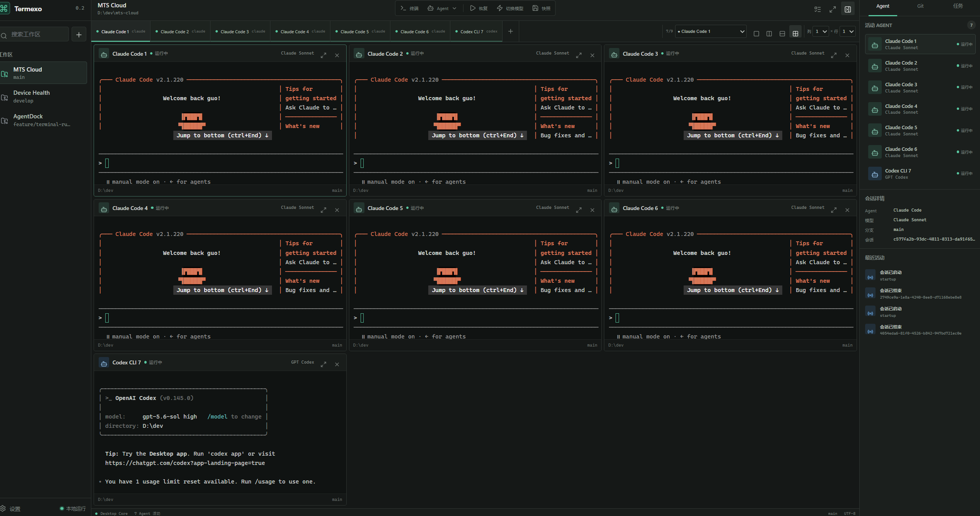This screenshot has width=980, height=516.
Task: Click Jump to bottom in Claude Code 5
Action: click(477, 290)
